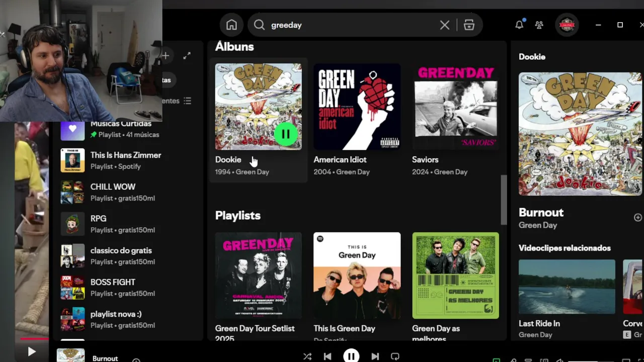Skip to the next track

[375, 356]
